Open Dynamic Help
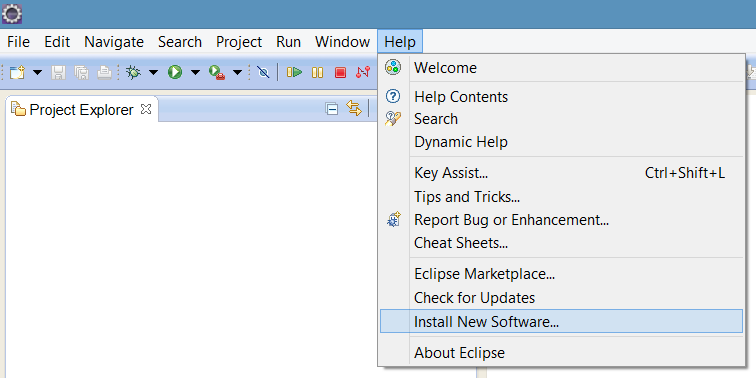 click(x=562, y=142)
